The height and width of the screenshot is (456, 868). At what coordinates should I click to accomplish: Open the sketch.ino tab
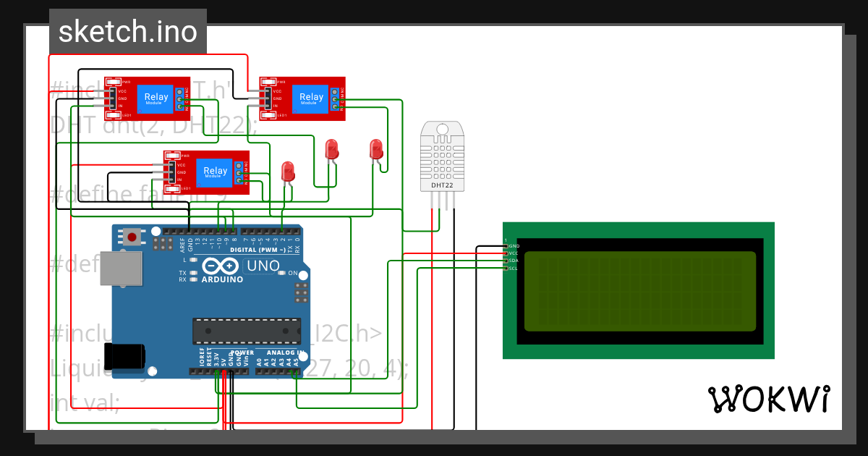(127, 30)
